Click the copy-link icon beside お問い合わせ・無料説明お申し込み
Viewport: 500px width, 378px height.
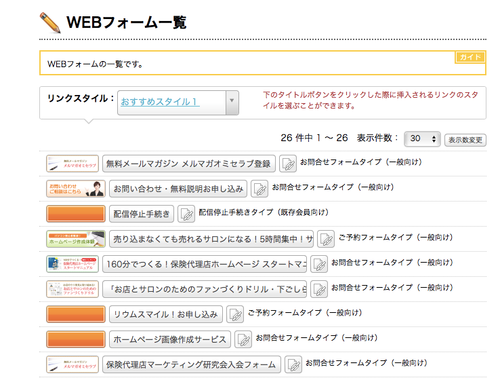coord(259,189)
